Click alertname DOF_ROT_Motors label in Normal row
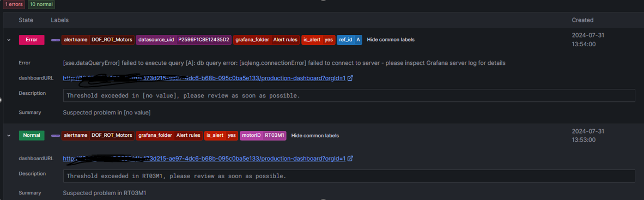The width and height of the screenshot is (644, 200). coord(98,135)
